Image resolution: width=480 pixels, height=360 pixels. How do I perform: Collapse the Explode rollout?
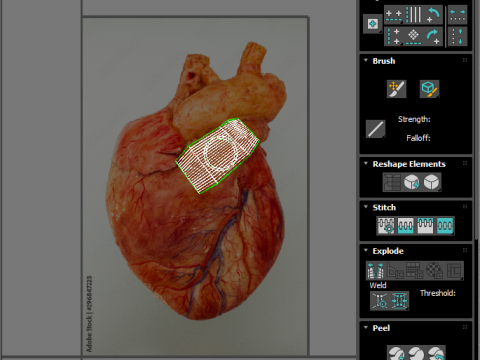pyautogui.click(x=366, y=251)
